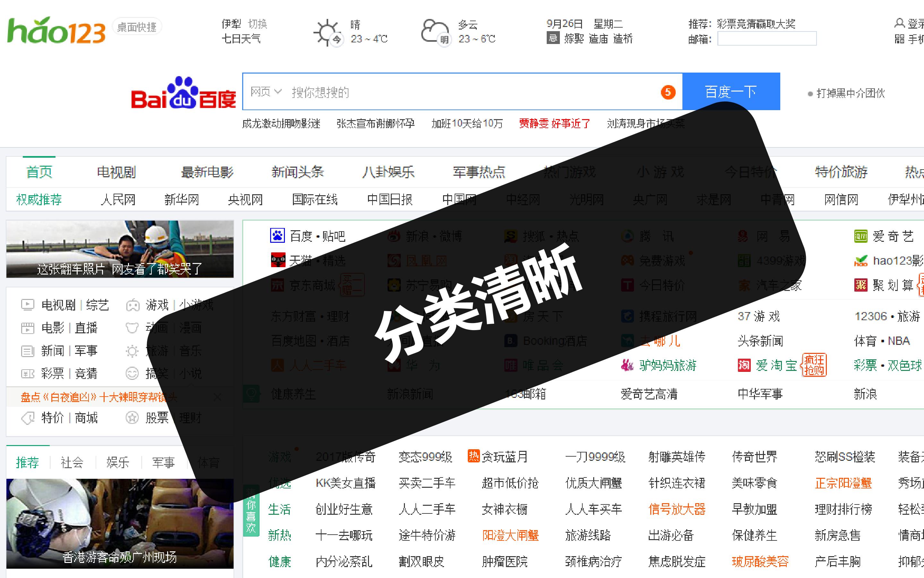Switch to the 电视剧 navigation tab
Screen dimensions: 924x578
pyautogui.click(x=116, y=172)
